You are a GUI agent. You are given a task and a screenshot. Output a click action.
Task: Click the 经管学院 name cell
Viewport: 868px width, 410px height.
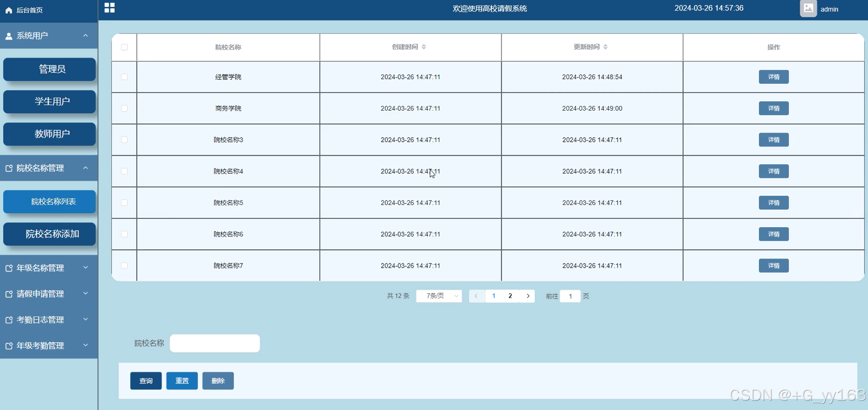pyautogui.click(x=228, y=77)
